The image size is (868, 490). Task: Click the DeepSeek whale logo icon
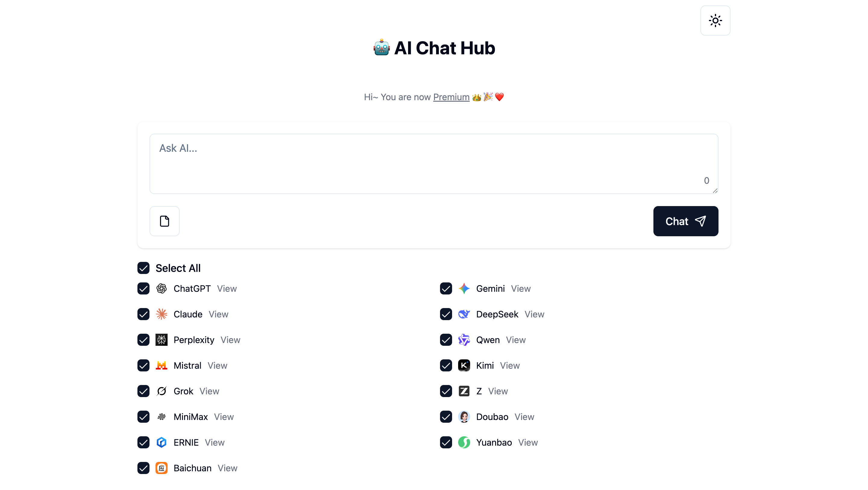[464, 314]
